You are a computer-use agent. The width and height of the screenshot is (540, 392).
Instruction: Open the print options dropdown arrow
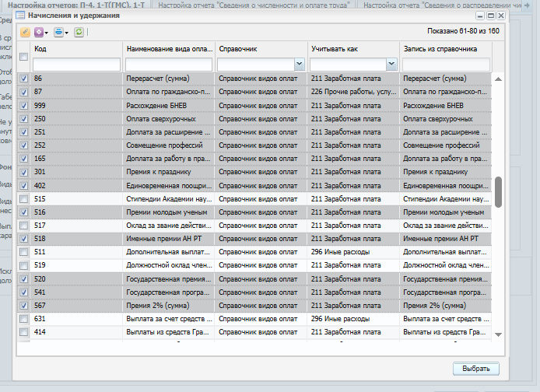pyautogui.click(x=66, y=33)
